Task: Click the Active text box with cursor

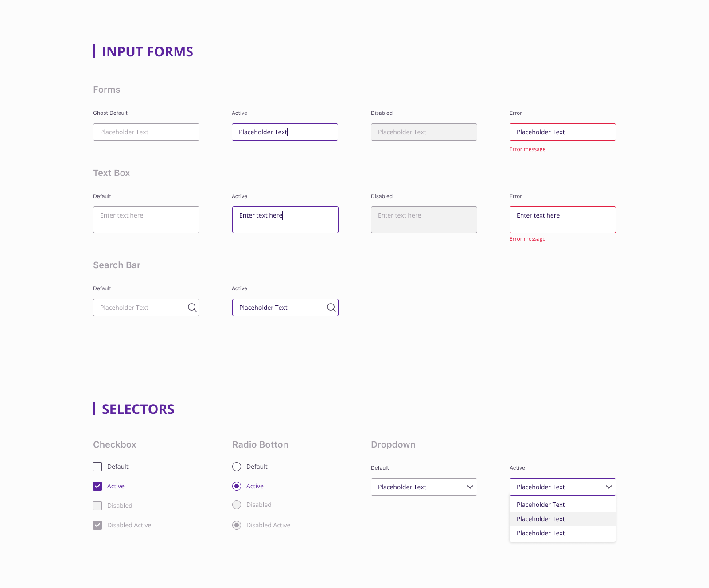Action: point(285,220)
